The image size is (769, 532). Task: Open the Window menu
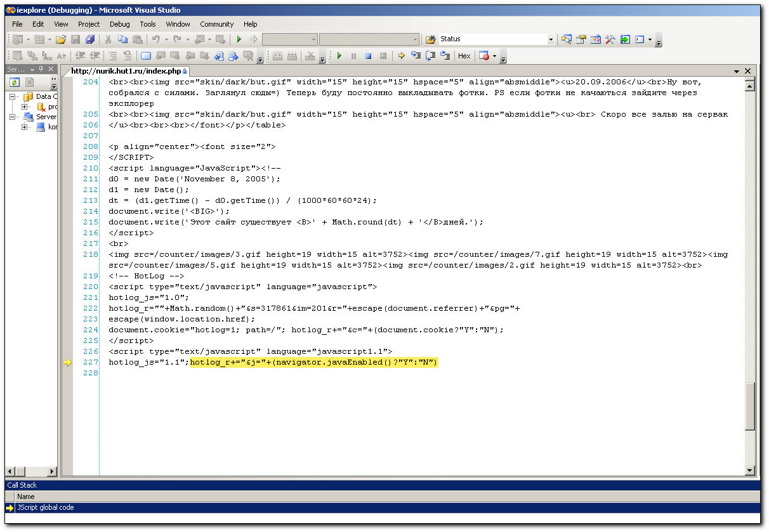(x=178, y=24)
